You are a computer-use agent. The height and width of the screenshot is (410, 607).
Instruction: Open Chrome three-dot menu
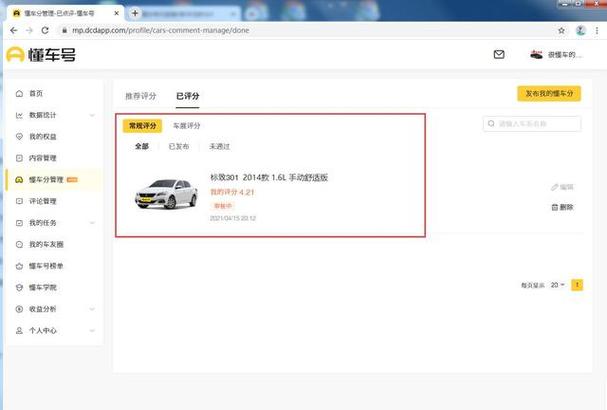click(x=597, y=30)
